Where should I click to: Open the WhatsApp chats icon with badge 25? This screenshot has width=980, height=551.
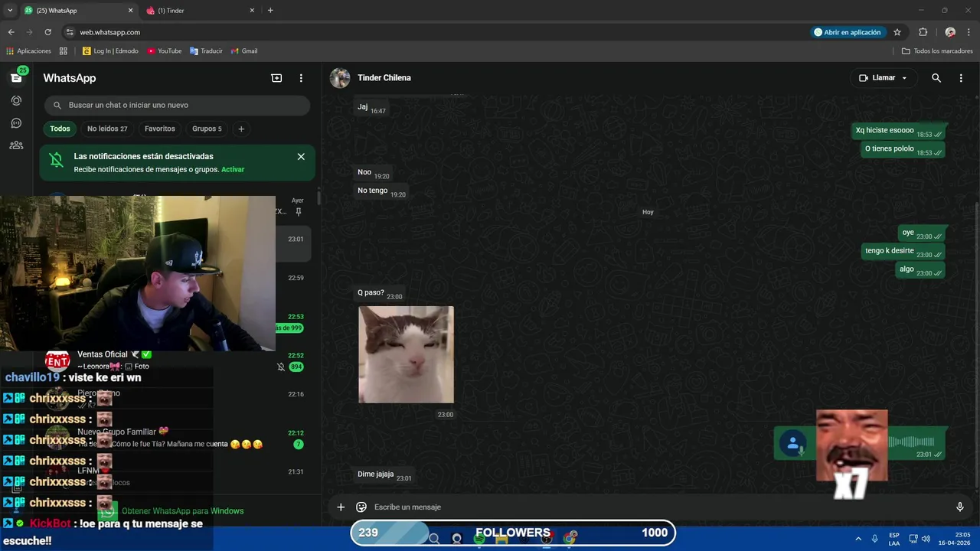[x=17, y=77]
